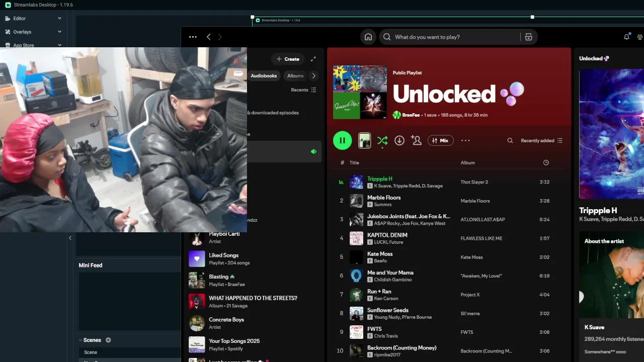Click the 'What do you want to play?' search field

[451, 37]
